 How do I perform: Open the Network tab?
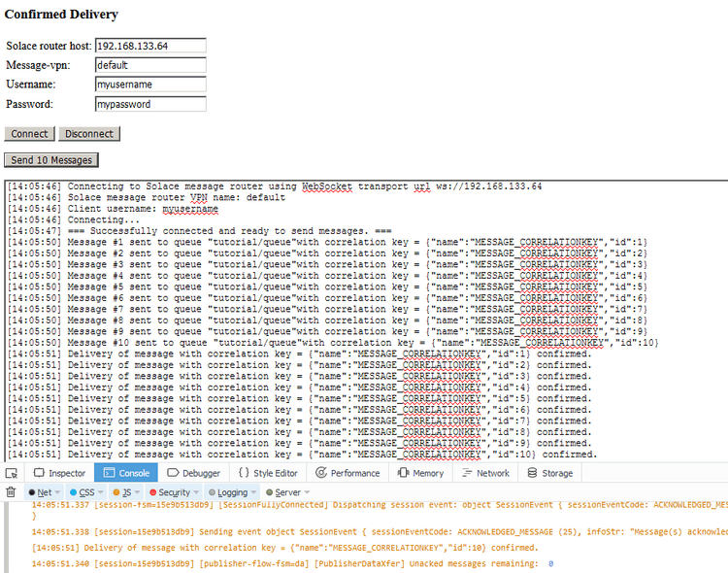[x=485, y=473]
